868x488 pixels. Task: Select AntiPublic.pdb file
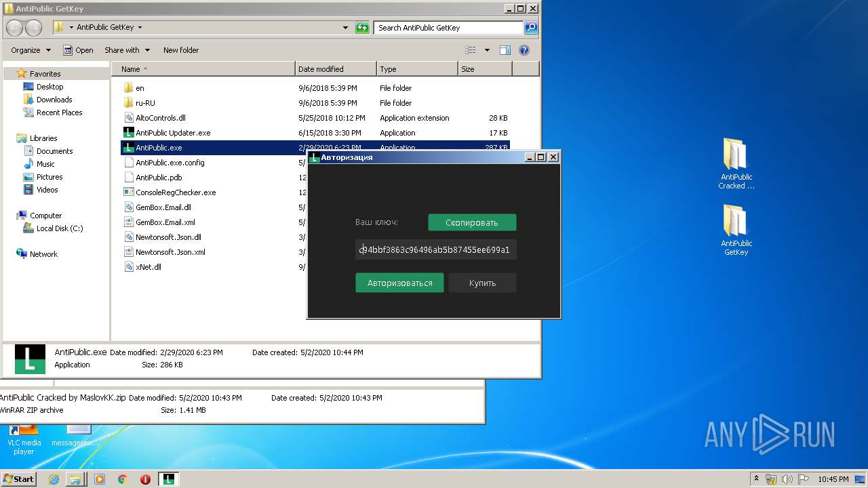(159, 178)
